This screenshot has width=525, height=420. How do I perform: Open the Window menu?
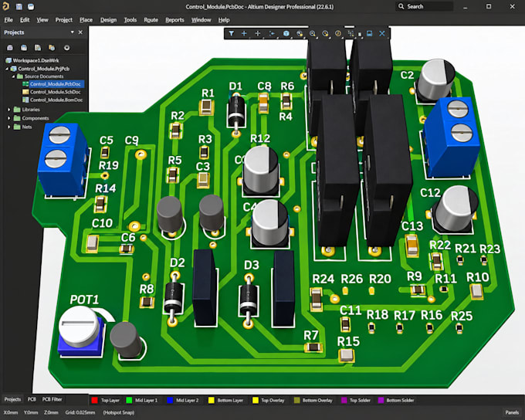click(x=202, y=20)
